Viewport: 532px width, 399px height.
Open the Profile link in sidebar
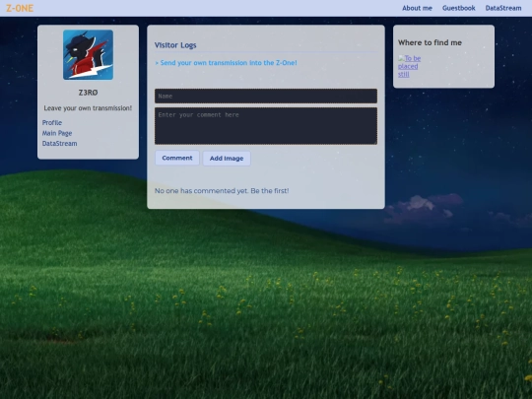point(52,122)
